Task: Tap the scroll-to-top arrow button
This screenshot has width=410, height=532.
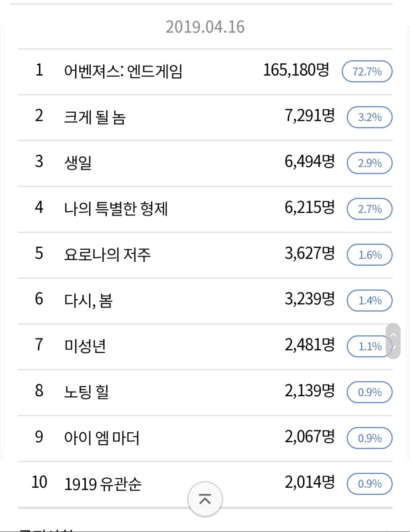Action: [205, 499]
